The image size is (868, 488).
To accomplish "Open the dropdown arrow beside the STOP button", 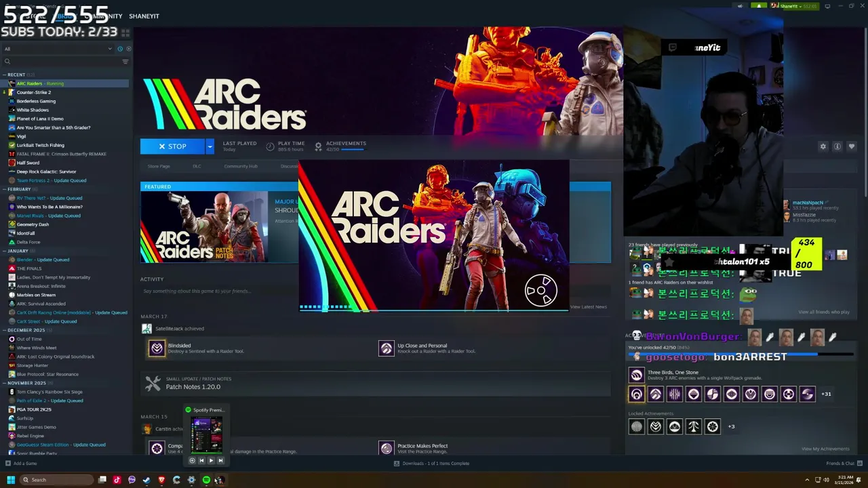I will 210,146.
